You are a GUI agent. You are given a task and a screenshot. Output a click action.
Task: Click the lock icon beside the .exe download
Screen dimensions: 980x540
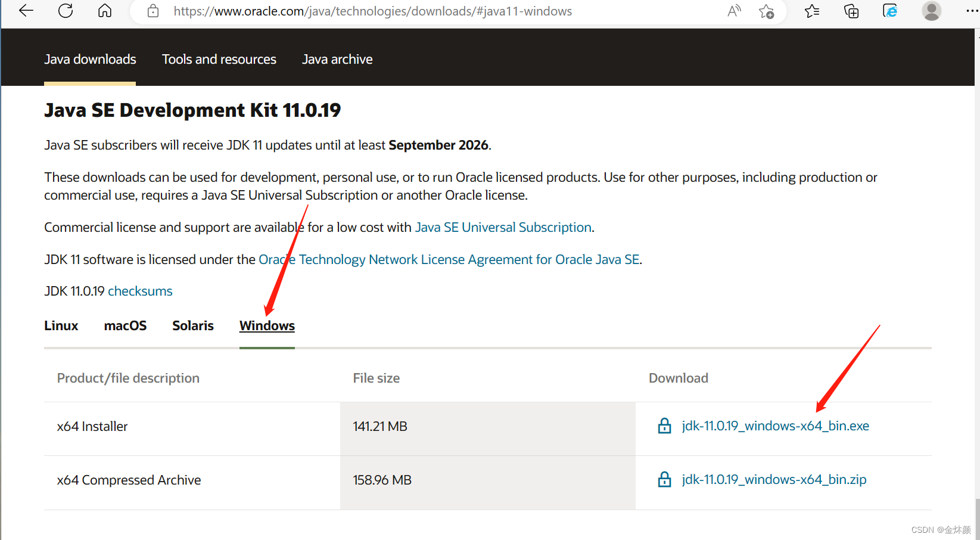(664, 426)
